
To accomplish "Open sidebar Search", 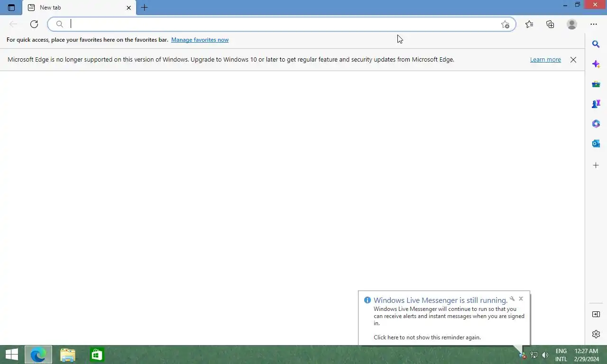I will pos(596,44).
